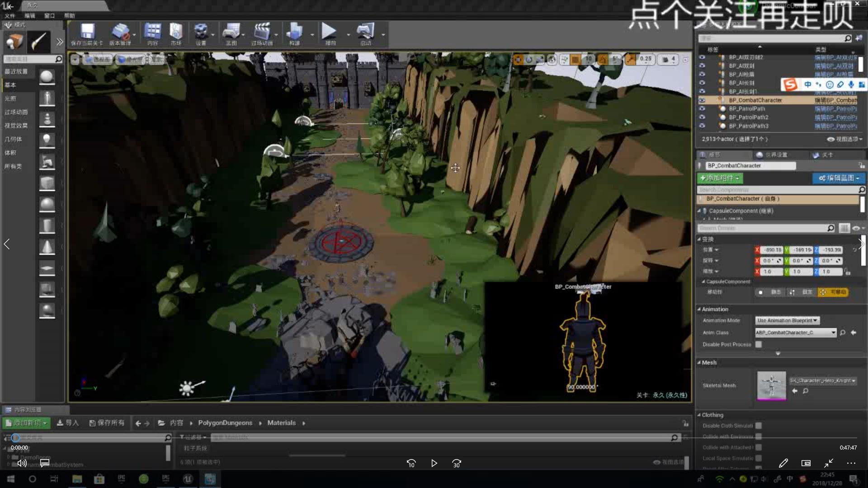The image size is (868, 488).
Task: Click the Launch toolbar icon
Action: tap(365, 32)
